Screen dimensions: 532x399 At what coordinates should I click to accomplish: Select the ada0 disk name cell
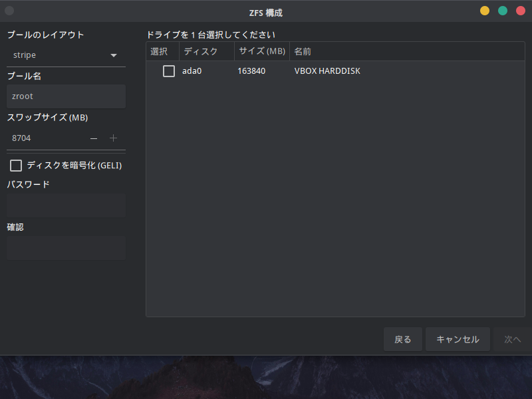click(192, 71)
